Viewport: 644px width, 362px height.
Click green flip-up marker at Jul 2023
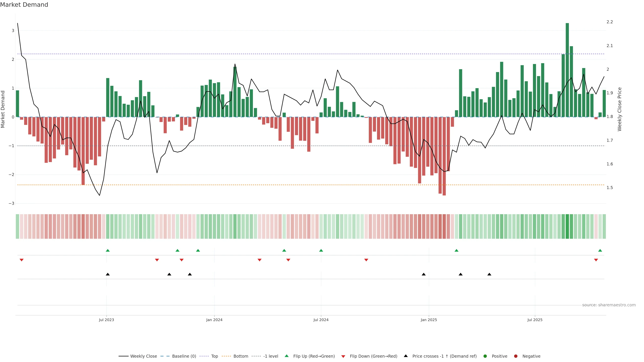(x=108, y=250)
